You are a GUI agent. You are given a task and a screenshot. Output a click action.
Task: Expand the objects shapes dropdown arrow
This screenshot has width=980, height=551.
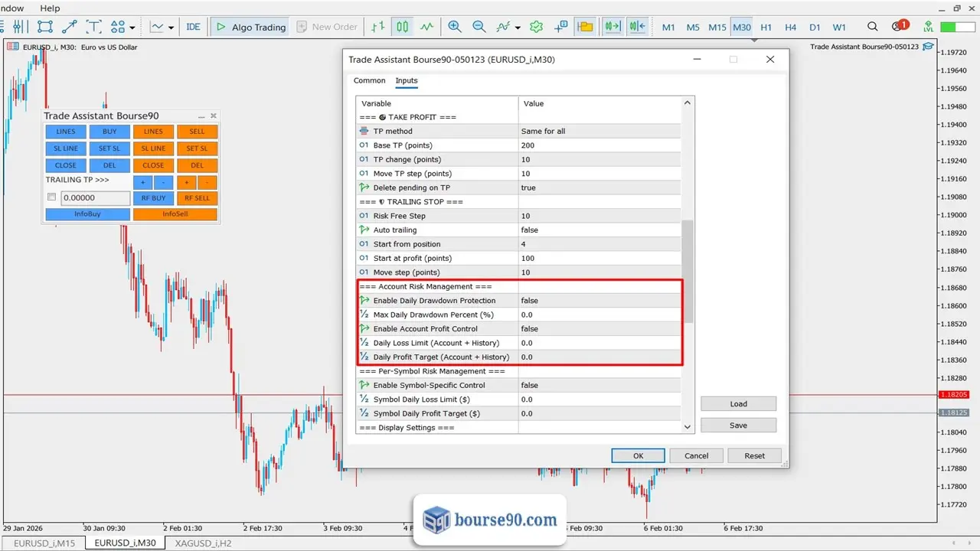(132, 28)
